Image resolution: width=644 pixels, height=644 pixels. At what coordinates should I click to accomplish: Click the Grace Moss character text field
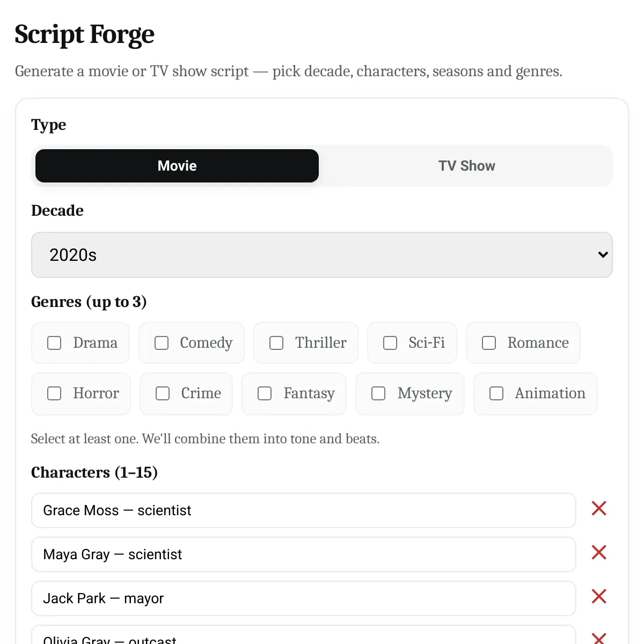(303, 510)
